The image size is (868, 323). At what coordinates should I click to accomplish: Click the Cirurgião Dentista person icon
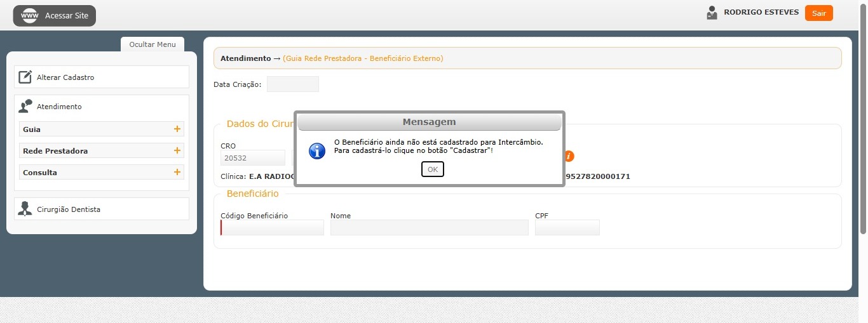25,209
